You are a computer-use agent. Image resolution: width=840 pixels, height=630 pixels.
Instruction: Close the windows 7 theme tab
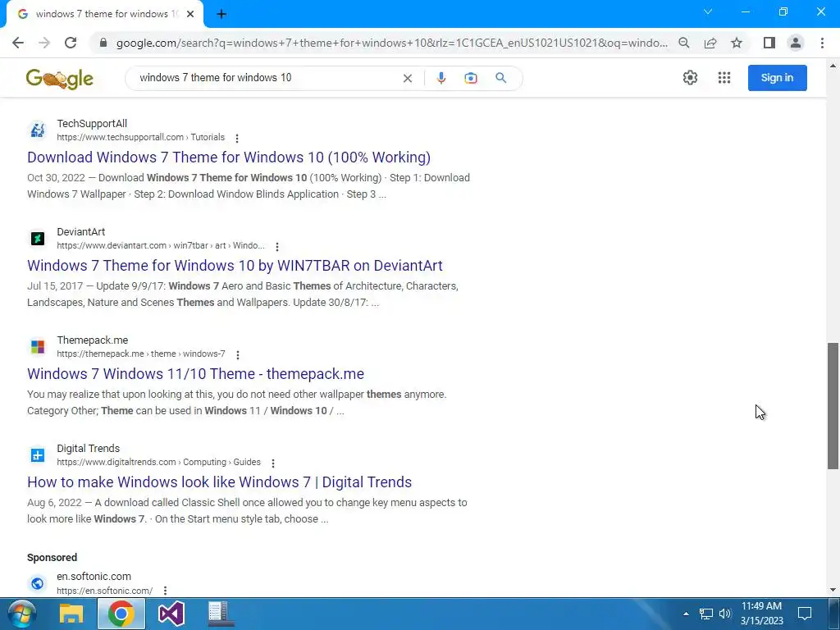(190, 14)
